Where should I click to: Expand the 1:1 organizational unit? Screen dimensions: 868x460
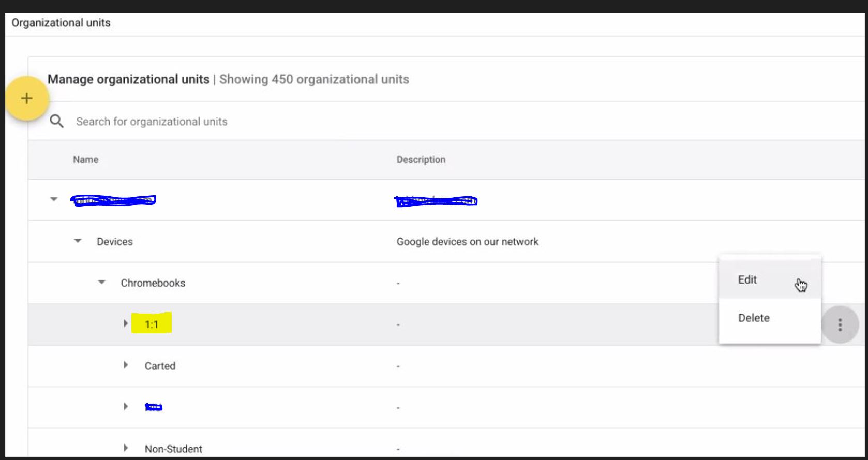126,323
